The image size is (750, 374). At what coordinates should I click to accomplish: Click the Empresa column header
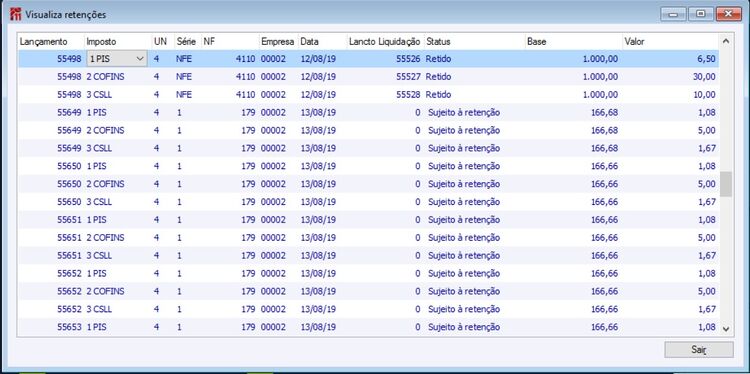278,42
